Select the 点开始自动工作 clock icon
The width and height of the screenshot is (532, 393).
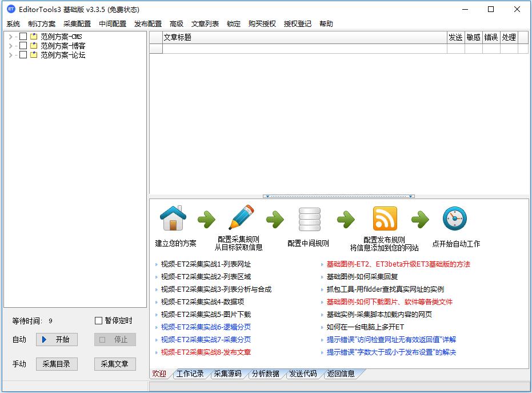454,219
